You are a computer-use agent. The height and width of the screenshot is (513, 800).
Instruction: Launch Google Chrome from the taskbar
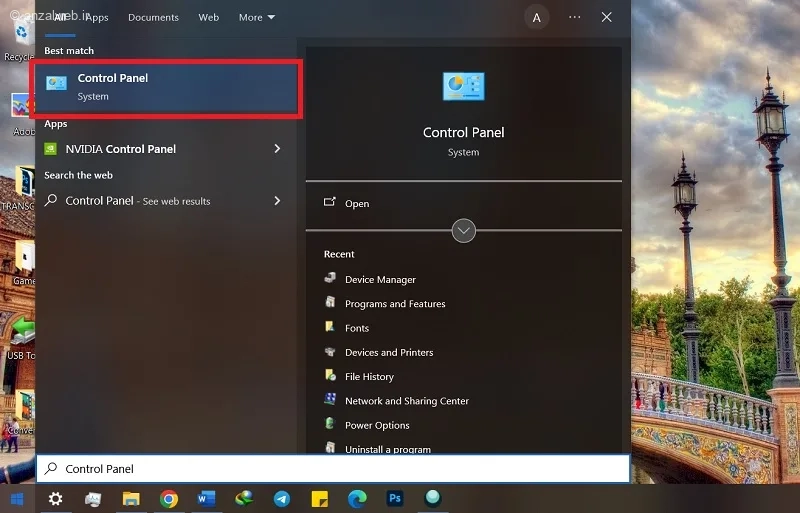(169, 499)
